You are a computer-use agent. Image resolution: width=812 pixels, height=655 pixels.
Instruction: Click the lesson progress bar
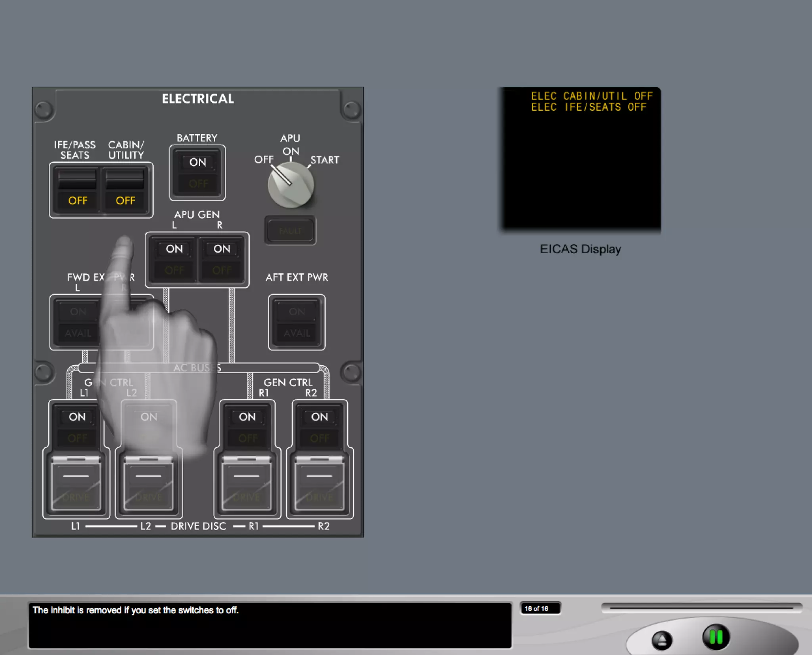point(701,607)
